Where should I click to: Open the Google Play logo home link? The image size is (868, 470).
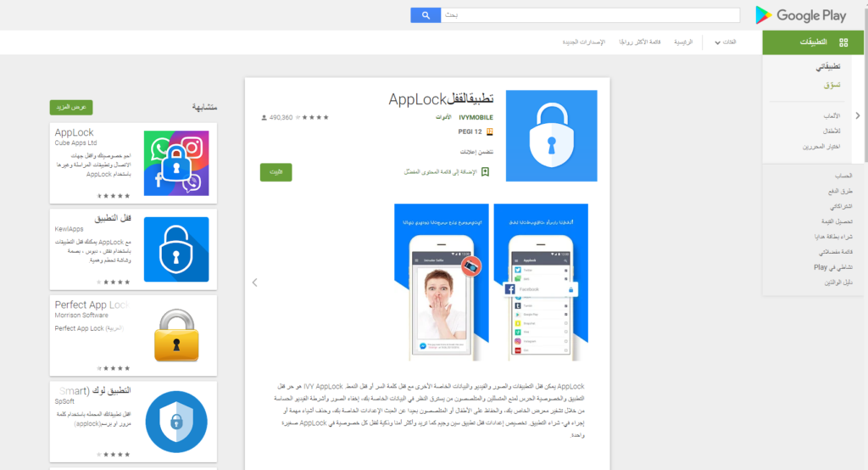[x=800, y=15]
